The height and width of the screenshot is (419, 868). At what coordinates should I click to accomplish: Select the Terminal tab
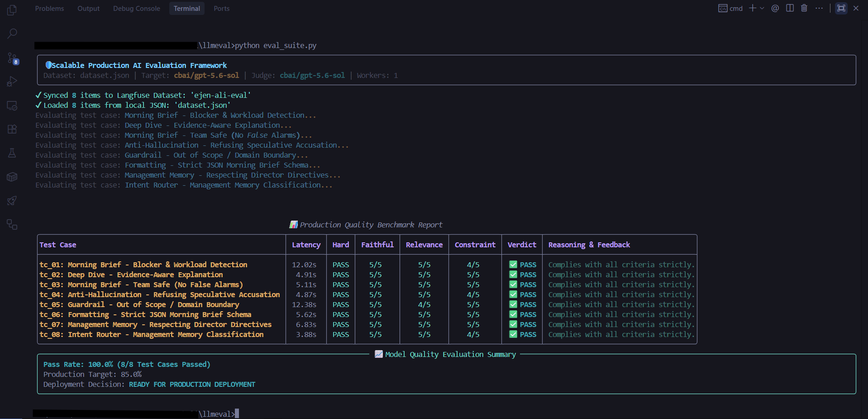tap(187, 8)
